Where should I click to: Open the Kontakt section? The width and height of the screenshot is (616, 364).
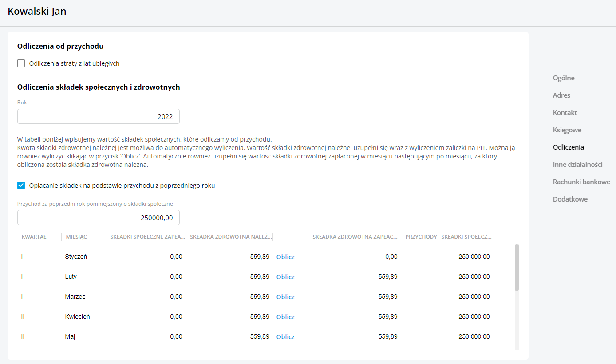tap(565, 113)
